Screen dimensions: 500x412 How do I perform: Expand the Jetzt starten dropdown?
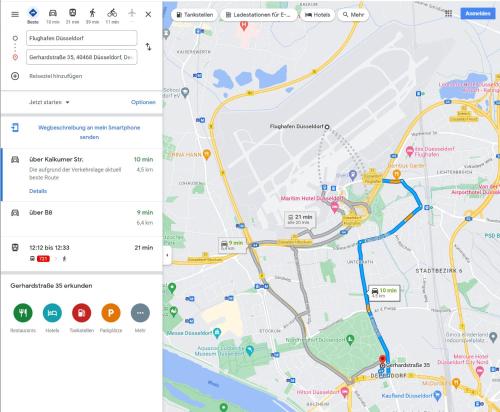pyautogui.click(x=49, y=102)
